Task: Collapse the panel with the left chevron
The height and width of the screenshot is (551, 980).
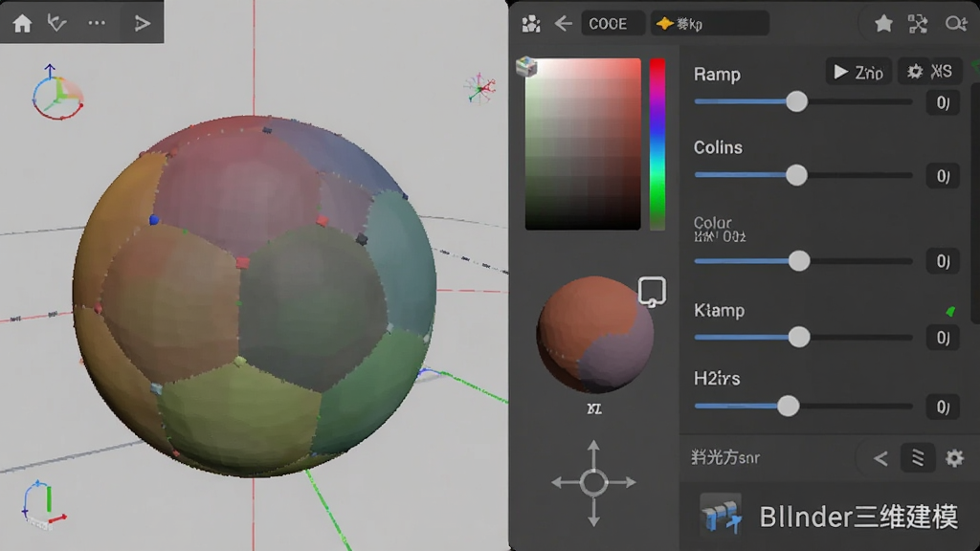Action: click(880, 458)
